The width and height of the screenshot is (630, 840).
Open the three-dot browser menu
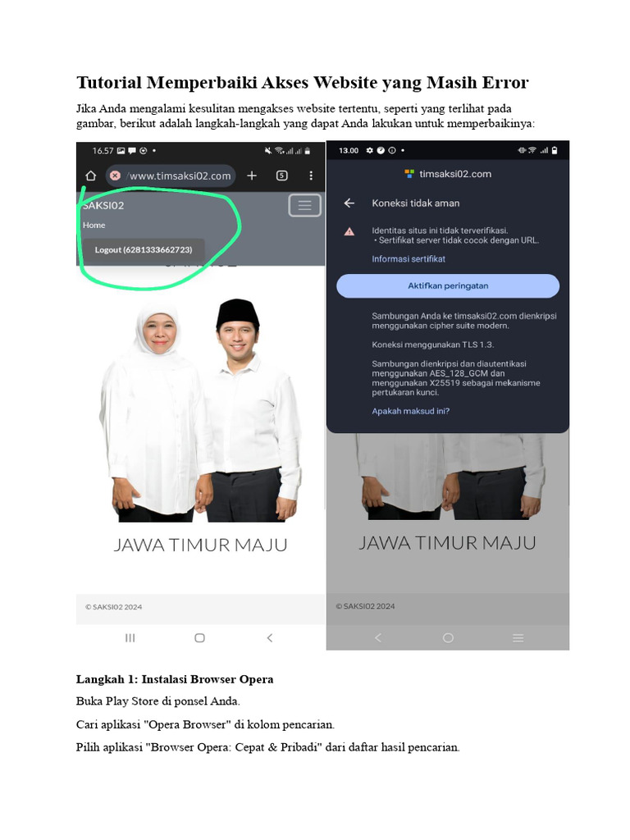(311, 176)
